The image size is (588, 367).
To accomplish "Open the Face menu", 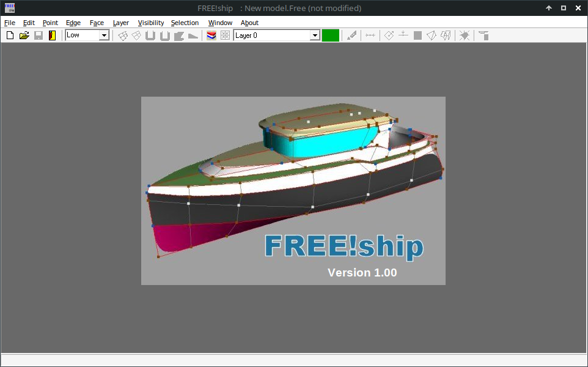I will (97, 23).
